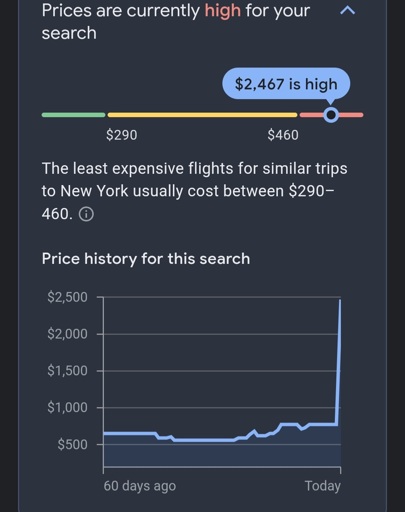Viewport: 405px width, 512px height.
Task: Click the current price marker on the slider
Action: coord(331,115)
